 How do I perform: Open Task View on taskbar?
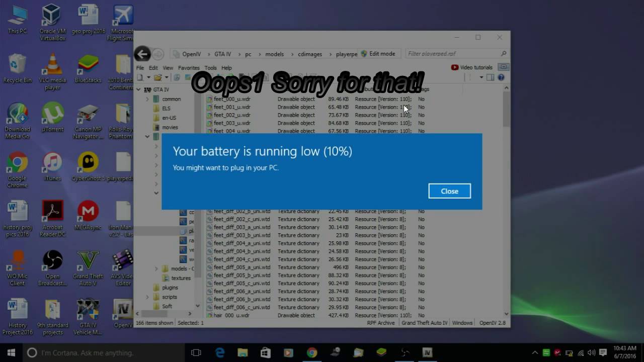pos(196,353)
